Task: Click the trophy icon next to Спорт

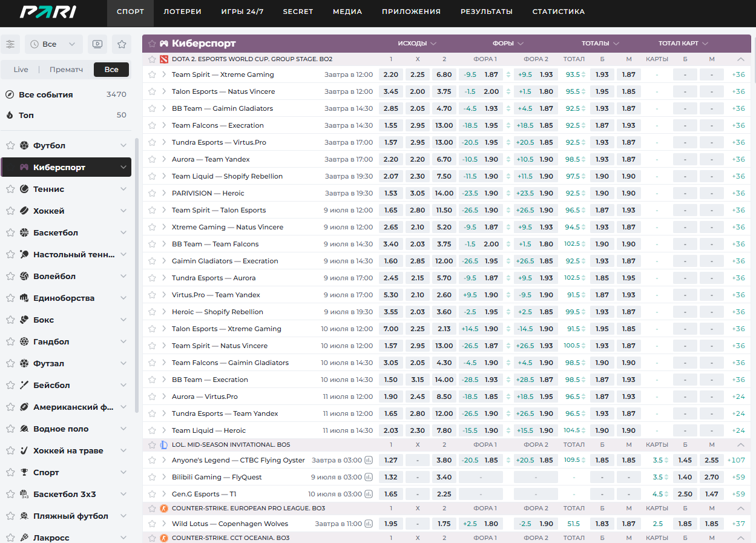Action: 24,473
